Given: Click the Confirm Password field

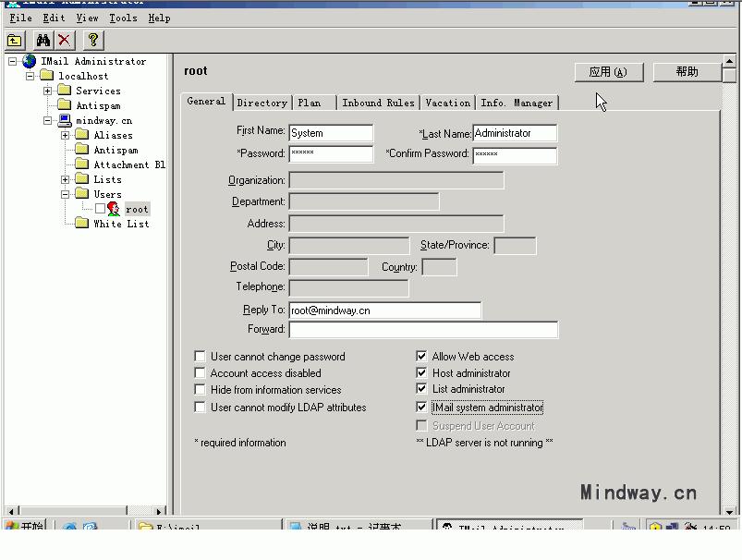Looking at the screenshot, I should [515, 156].
